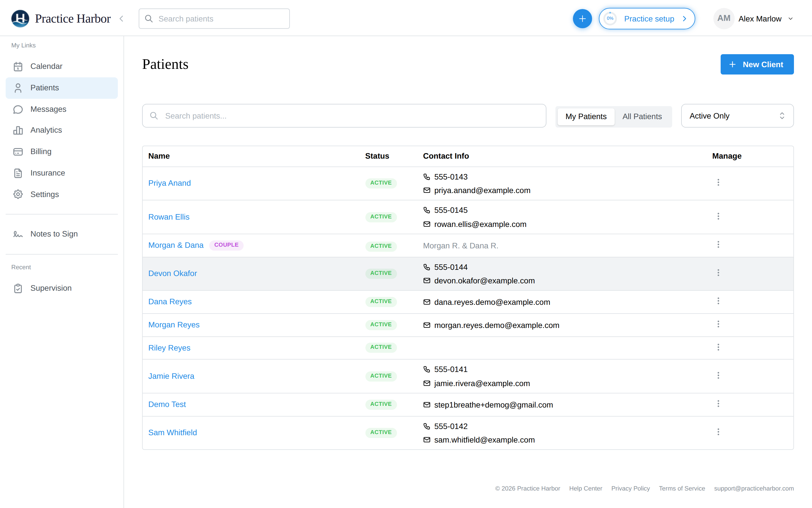This screenshot has height=508, width=812.
Task: Click the New Client button
Action: [757, 65]
